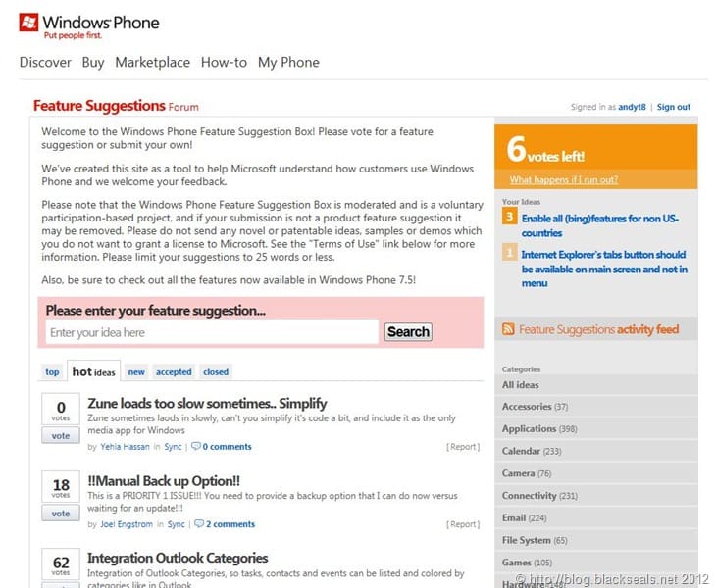Open the Marketplace menu item

[x=152, y=62]
